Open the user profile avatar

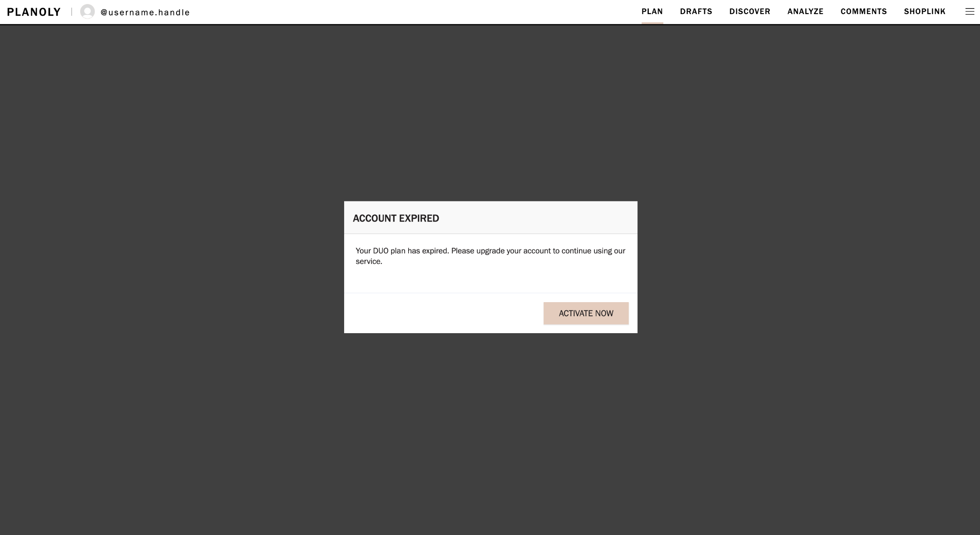pyautogui.click(x=87, y=12)
